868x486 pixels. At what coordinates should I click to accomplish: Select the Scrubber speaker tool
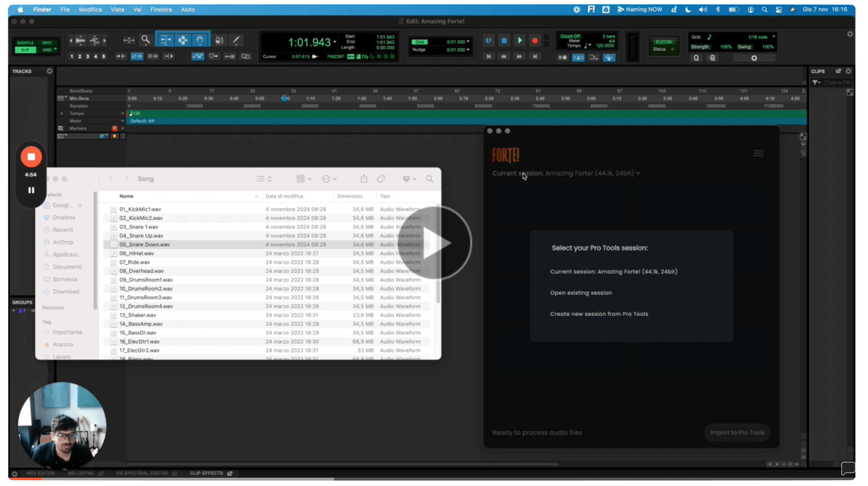click(x=219, y=40)
